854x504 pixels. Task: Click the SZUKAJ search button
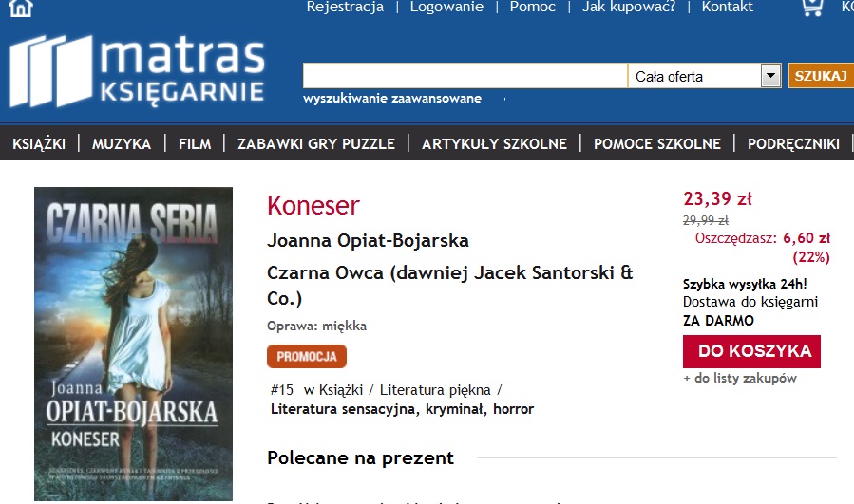click(x=821, y=76)
